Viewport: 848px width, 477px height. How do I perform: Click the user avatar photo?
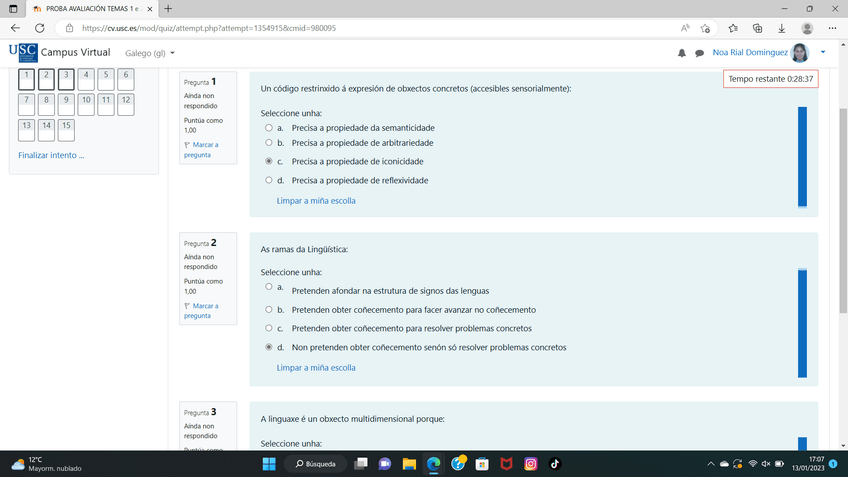pyautogui.click(x=800, y=52)
